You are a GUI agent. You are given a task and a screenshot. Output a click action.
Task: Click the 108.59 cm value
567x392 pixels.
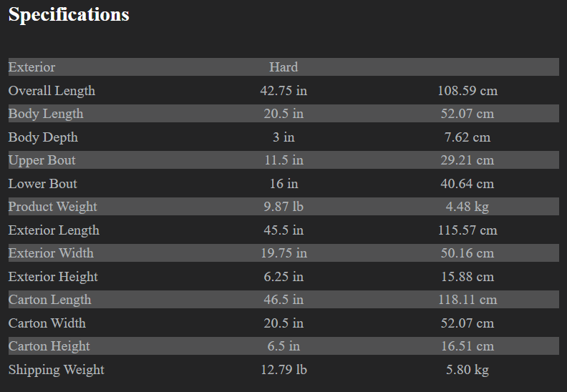point(467,91)
